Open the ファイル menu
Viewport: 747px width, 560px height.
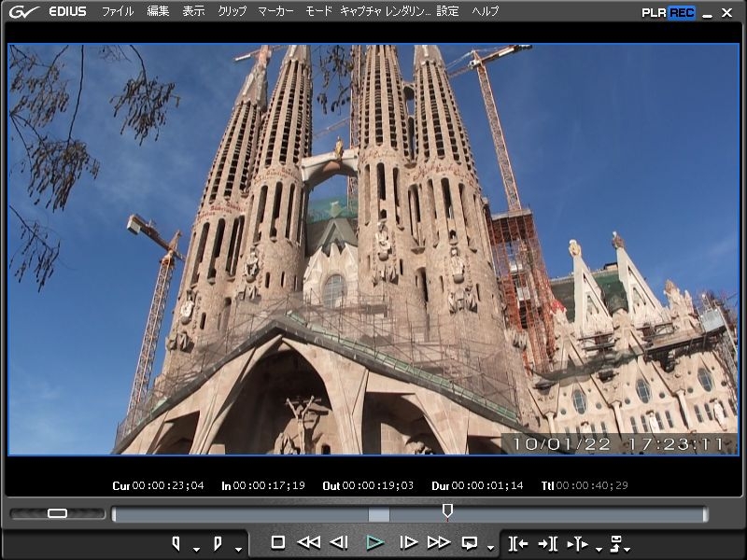coord(118,11)
